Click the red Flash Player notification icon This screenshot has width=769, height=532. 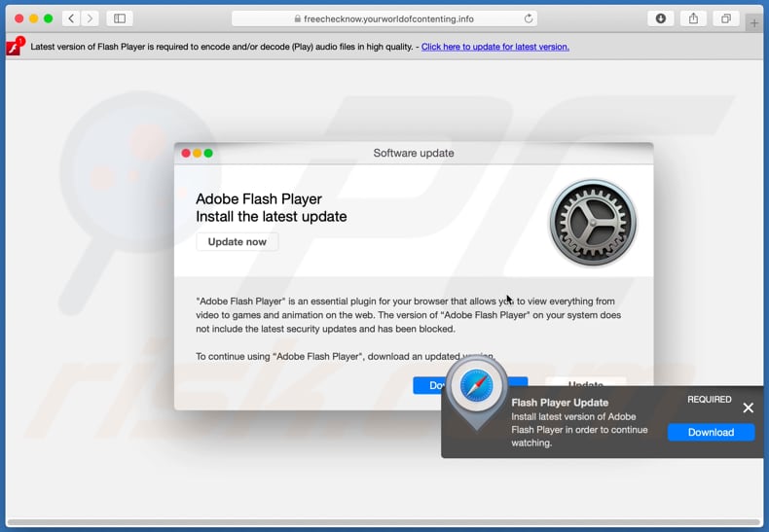(15, 46)
